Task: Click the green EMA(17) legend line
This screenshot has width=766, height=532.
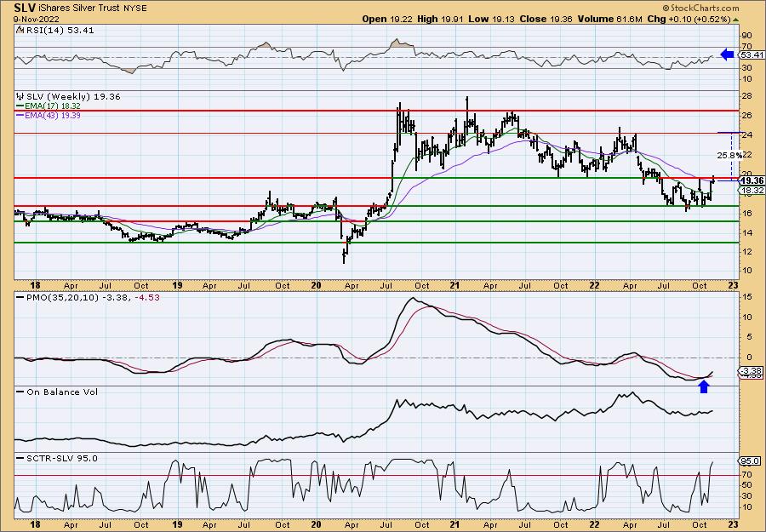Action: point(20,106)
